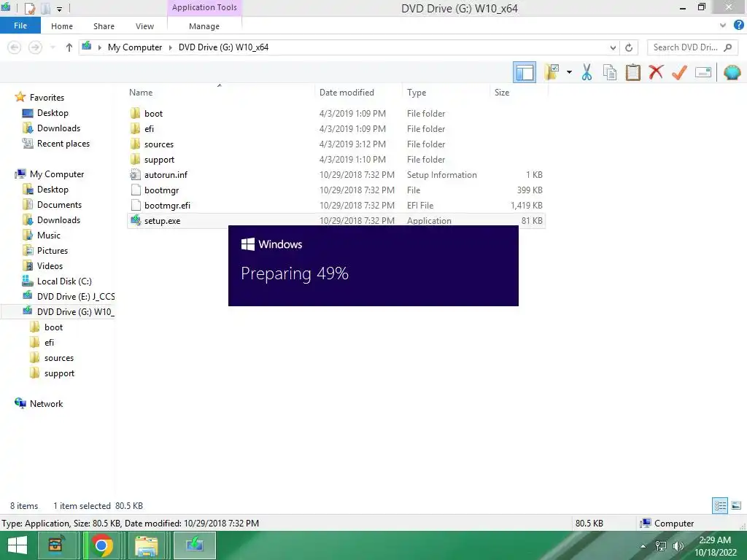Go back with the Back arrow
Viewport: 747px width, 560px height.
pyautogui.click(x=15, y=47)
